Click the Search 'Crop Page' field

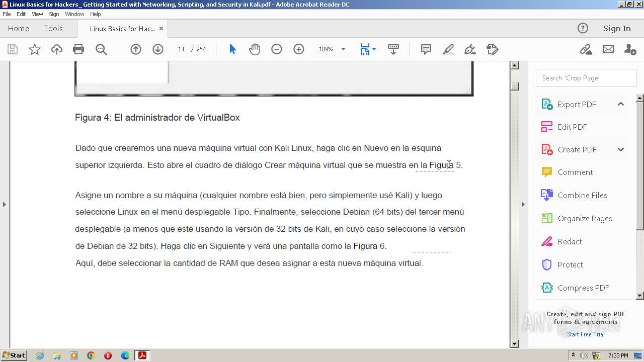pyautogui.click(x=586, y=78)
